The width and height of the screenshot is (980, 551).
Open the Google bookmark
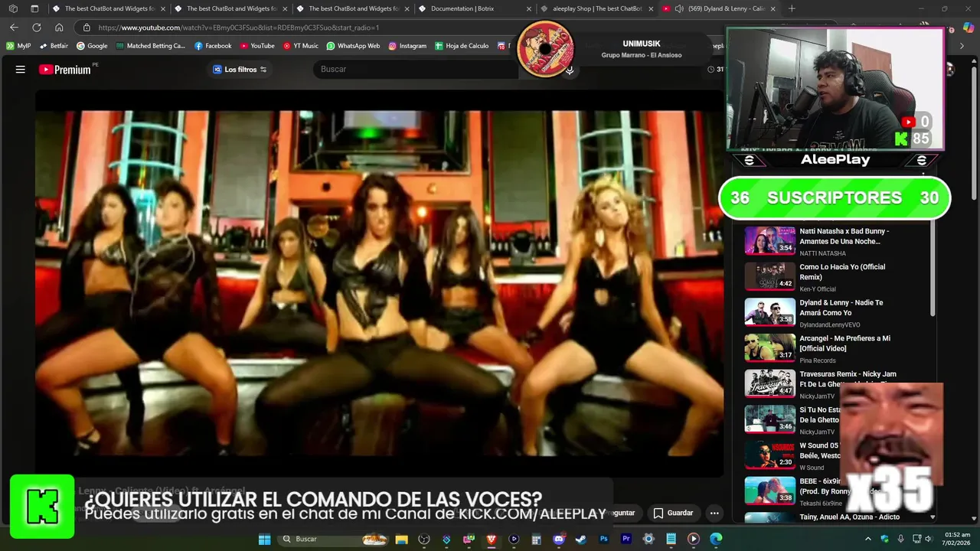92,46
